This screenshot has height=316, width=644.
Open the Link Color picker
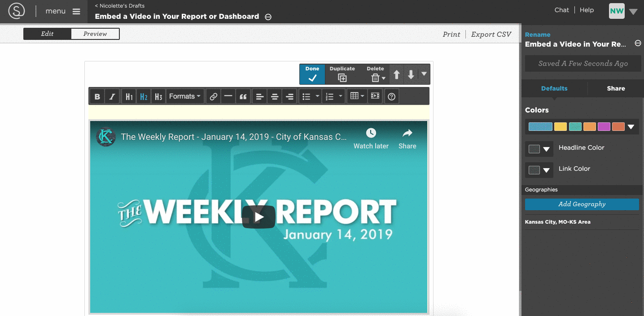(x=539, y=170)
